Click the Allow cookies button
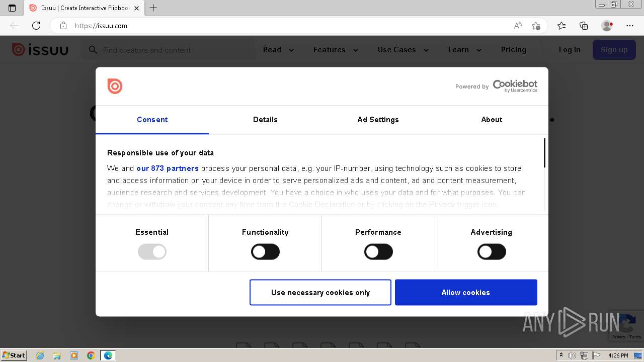Image resolution: width=644 pixels, height=362 pixels. click(466, 292)
